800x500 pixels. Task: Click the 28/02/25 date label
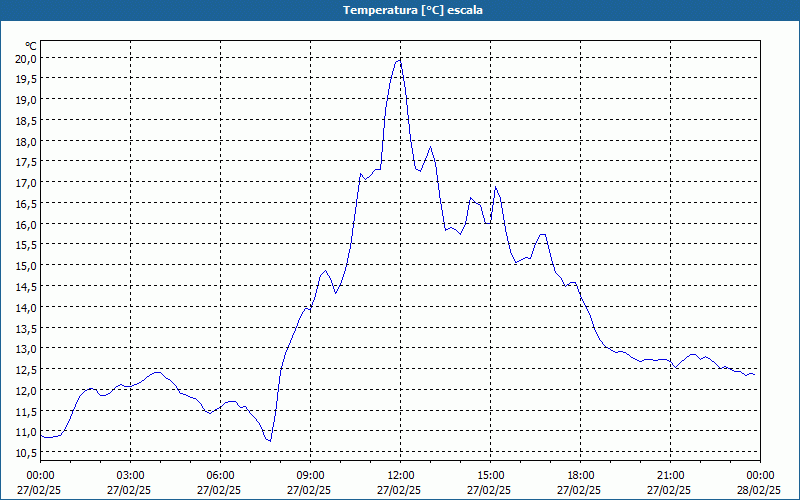click(759, 490)
